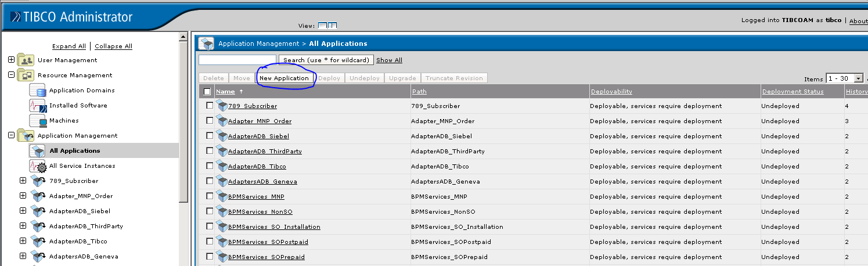
Task: Sort table by Path column header
Action: (419, 92)
